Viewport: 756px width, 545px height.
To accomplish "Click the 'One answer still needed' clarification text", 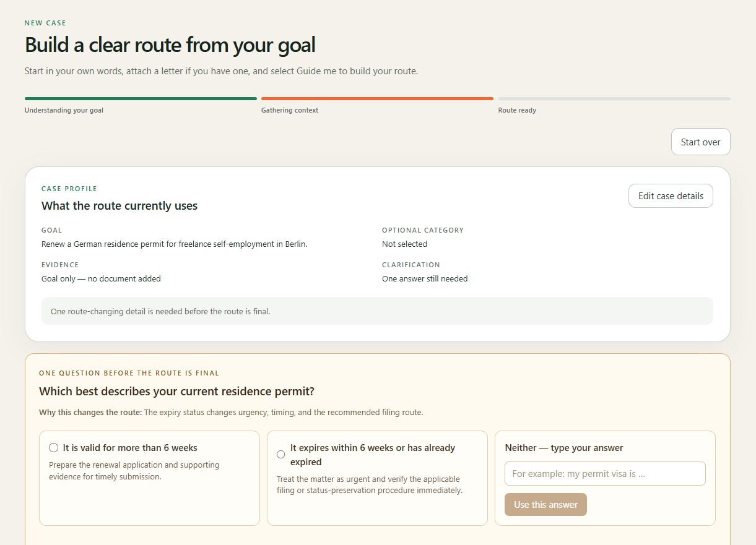I will (425, 279).
